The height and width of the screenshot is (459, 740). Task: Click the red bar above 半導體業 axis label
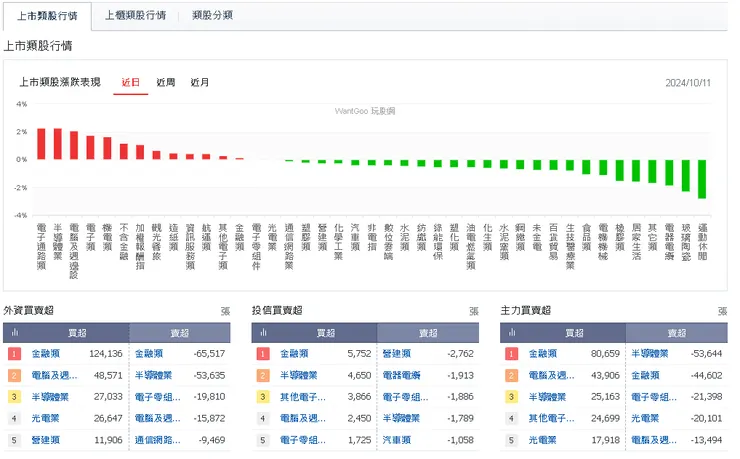(58, 144)
